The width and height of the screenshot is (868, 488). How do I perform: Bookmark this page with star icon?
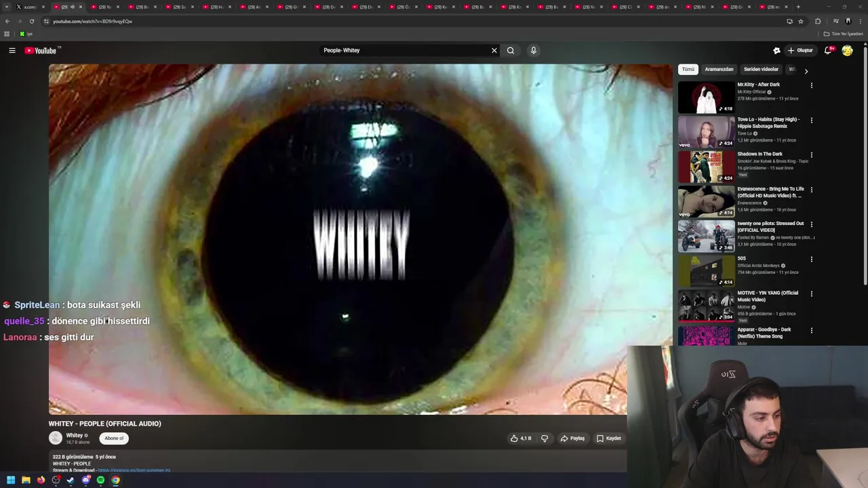tap(801, 21)
